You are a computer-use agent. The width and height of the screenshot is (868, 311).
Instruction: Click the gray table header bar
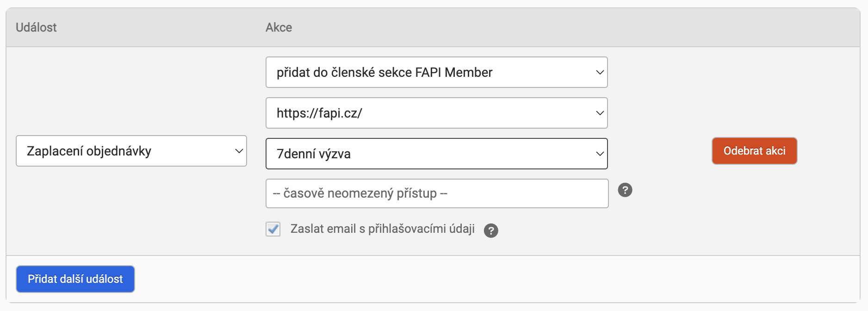433,27
